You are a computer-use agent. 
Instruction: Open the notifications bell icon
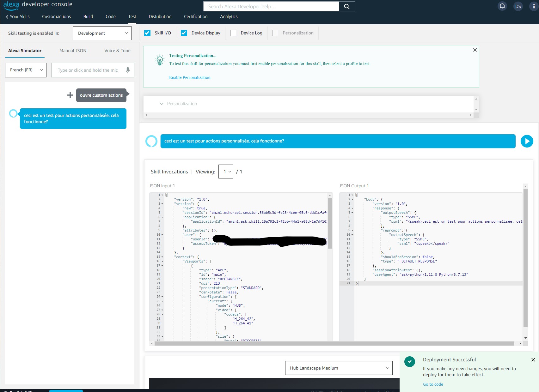[502, 6]
